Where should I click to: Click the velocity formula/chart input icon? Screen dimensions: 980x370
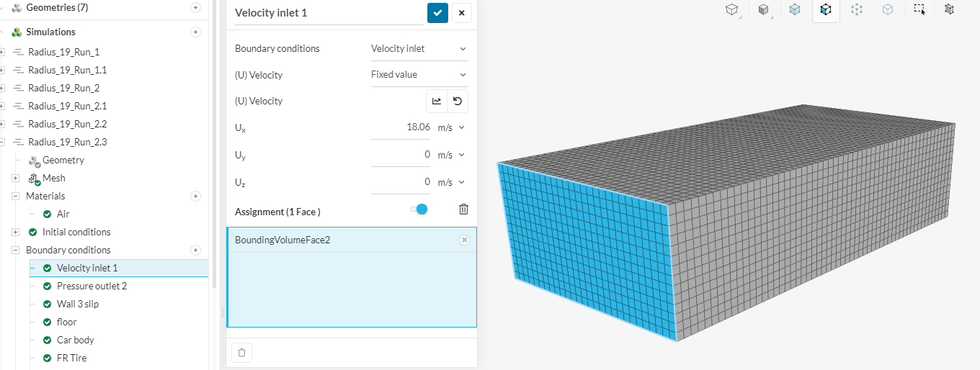click(x=437, y=101)
